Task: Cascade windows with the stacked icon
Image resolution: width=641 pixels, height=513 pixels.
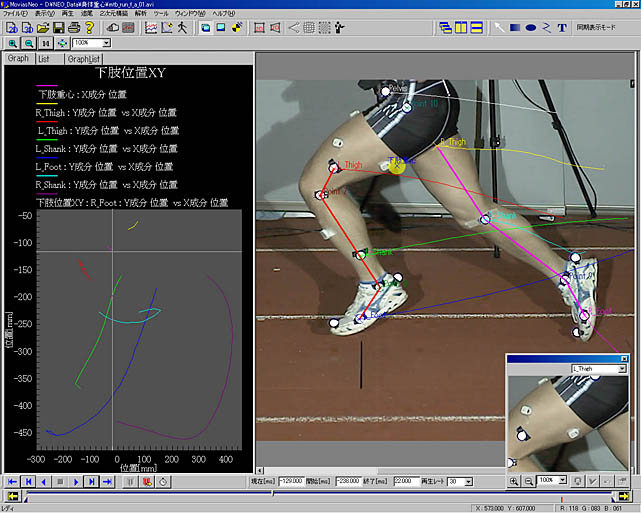Action: tap(445, 28)
